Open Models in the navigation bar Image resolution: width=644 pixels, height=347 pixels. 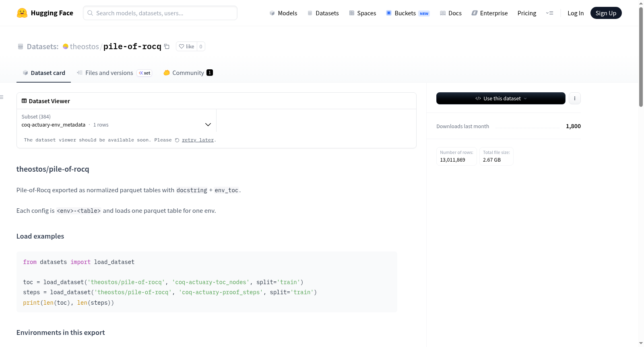click(283, 13)
